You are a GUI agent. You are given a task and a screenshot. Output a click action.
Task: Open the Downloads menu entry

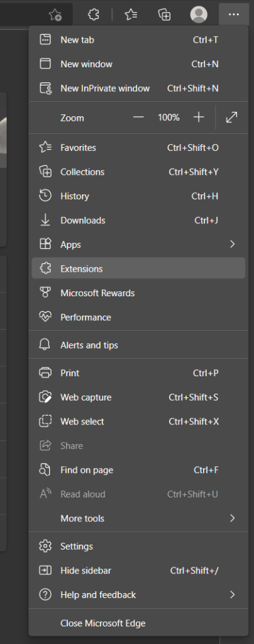tap(138, 220)
